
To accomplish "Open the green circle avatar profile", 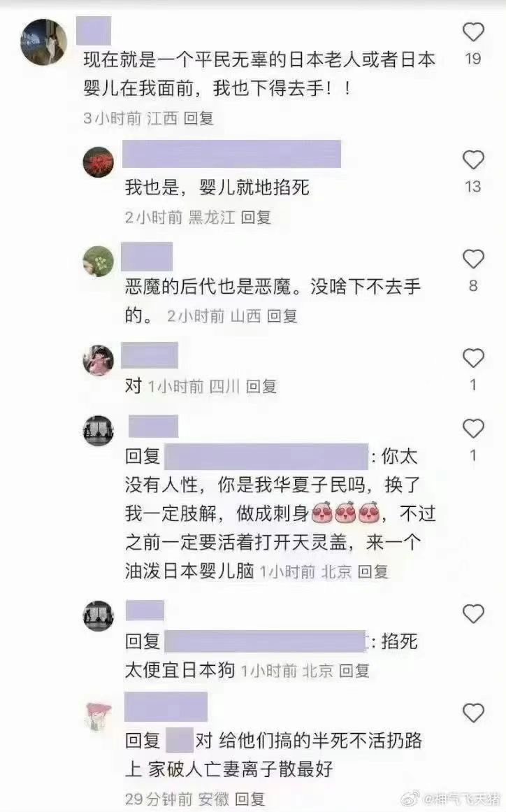I will coord(99,261).
